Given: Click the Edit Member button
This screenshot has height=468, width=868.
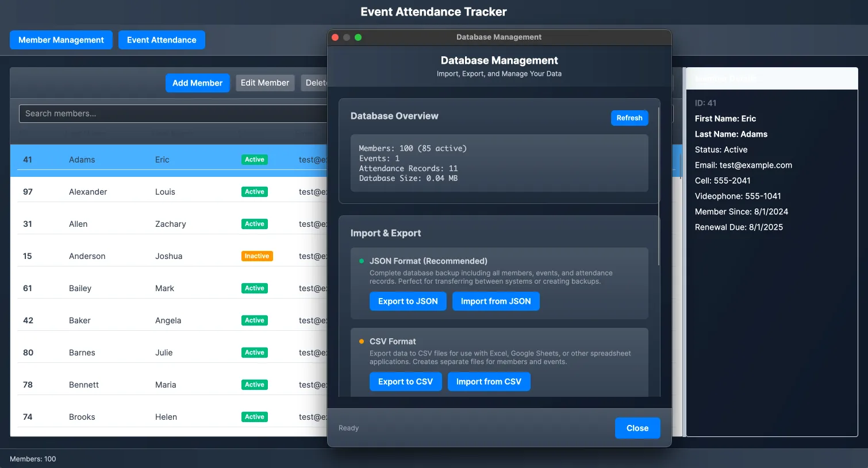Looking at the screenshot, I should click(x=265, y=83).
